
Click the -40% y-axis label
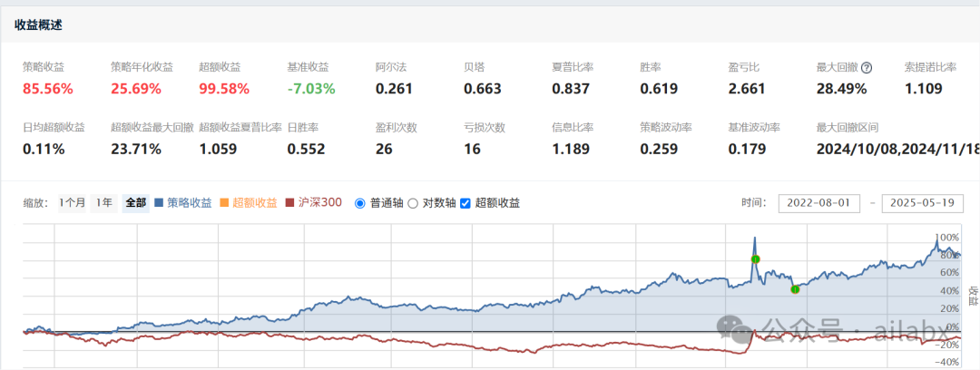(946, 363)
